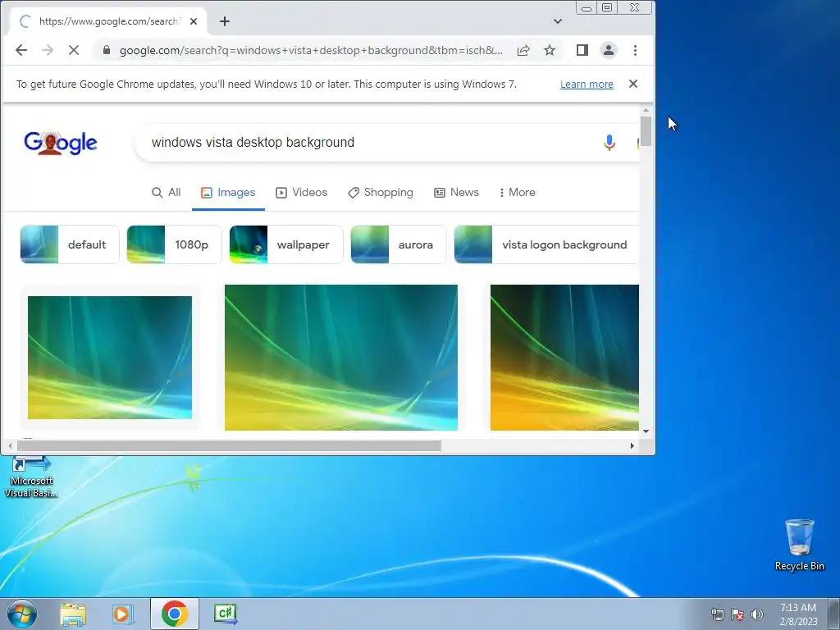Click the address bar URL
The image size is (840, 630).
[x=311, y=50]
